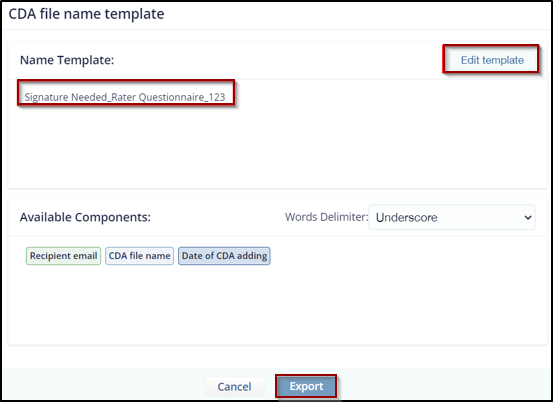Viewport: 553px width, 402px height.
Task: Click the Words Delimiter label
Action: tap(326, 217)
